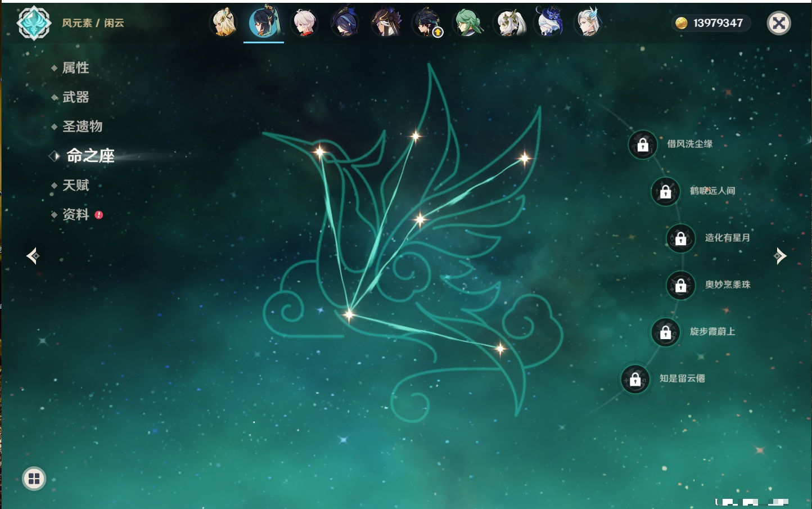Open the locked 造化有星月 constellation node

pos(681,238)
